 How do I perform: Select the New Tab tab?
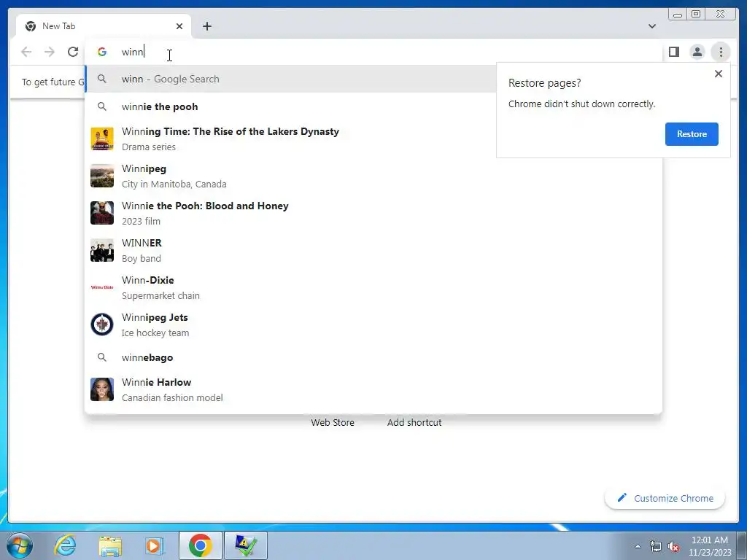[104, 26]
